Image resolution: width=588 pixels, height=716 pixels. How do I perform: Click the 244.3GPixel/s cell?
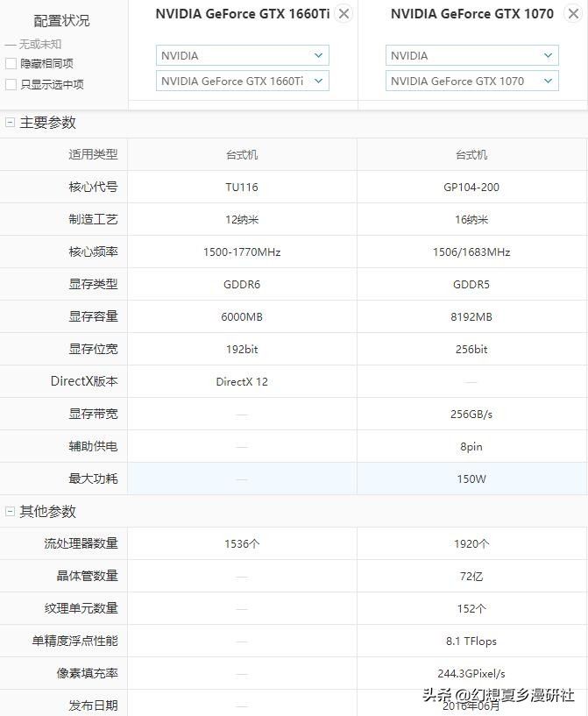[x=471, y=674]
